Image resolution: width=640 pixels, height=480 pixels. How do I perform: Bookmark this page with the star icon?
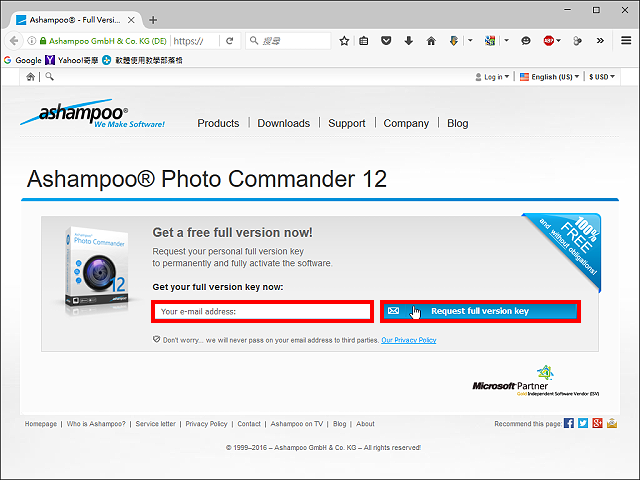344,41
